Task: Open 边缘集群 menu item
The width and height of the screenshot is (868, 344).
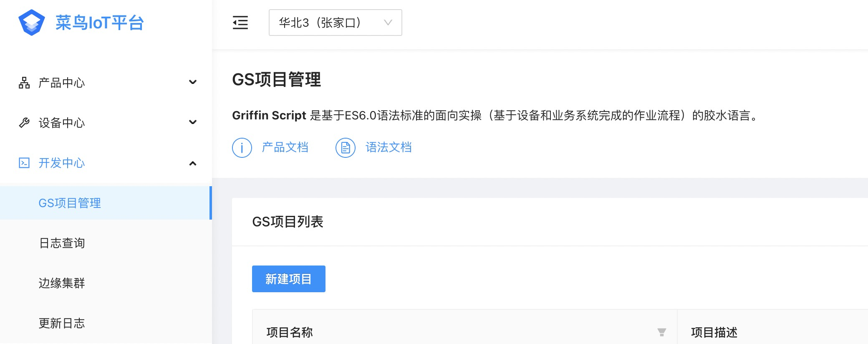Action: click(106, 283)
